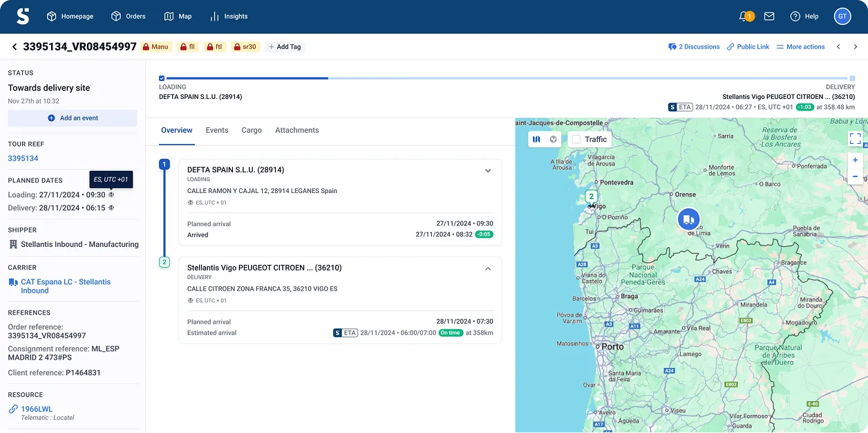Click step 1 timeline marker
This screenshot has height=433, width=868.
[x=164, y=164]
